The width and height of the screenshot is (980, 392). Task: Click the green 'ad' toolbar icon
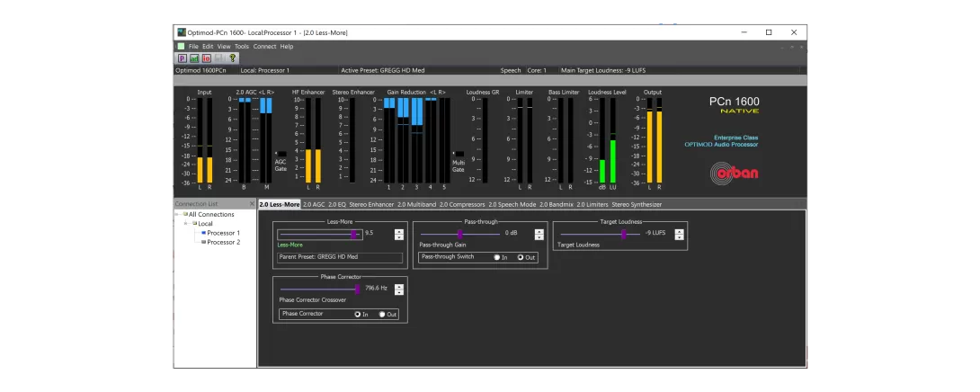click(x=194, y=58)
